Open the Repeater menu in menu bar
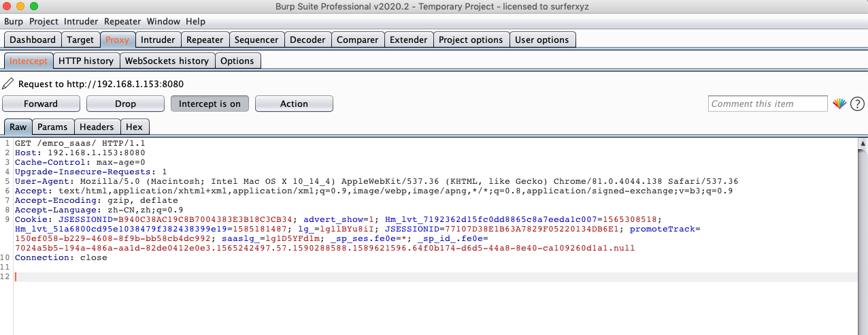 [122, 21]
